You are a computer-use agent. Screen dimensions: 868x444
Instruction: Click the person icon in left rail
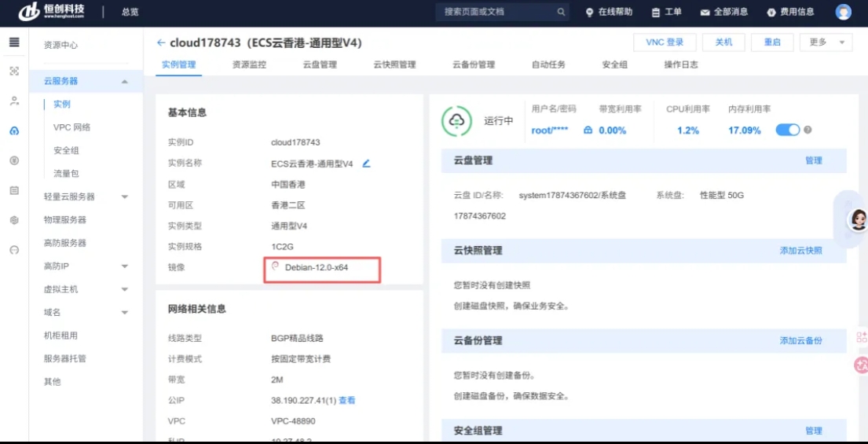click(x=14, y=101)
